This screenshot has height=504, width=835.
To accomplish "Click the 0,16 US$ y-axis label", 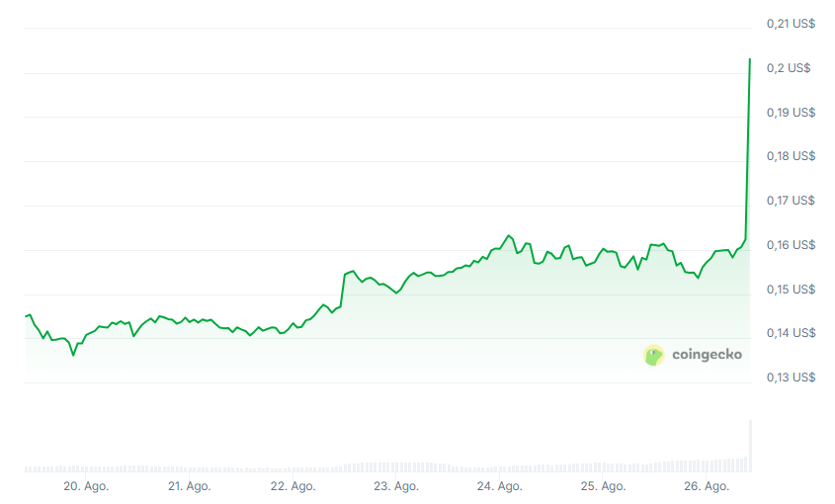I will pos(791,245).
